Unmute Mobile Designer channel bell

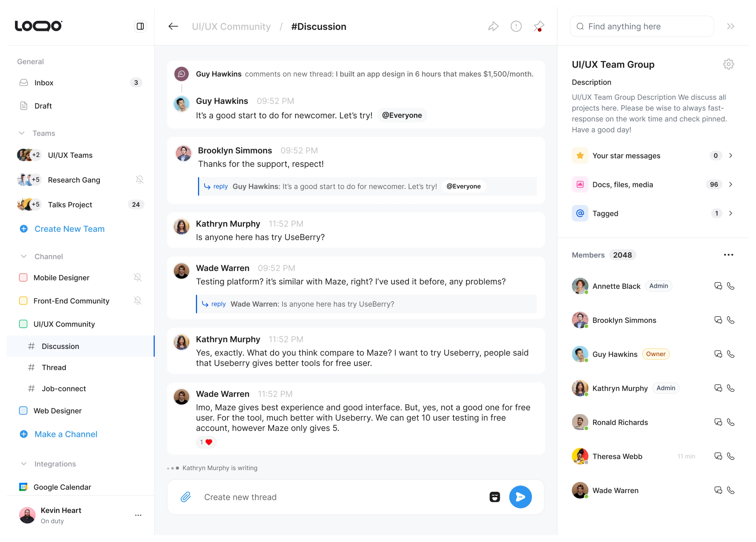click(x=137, y=278)
